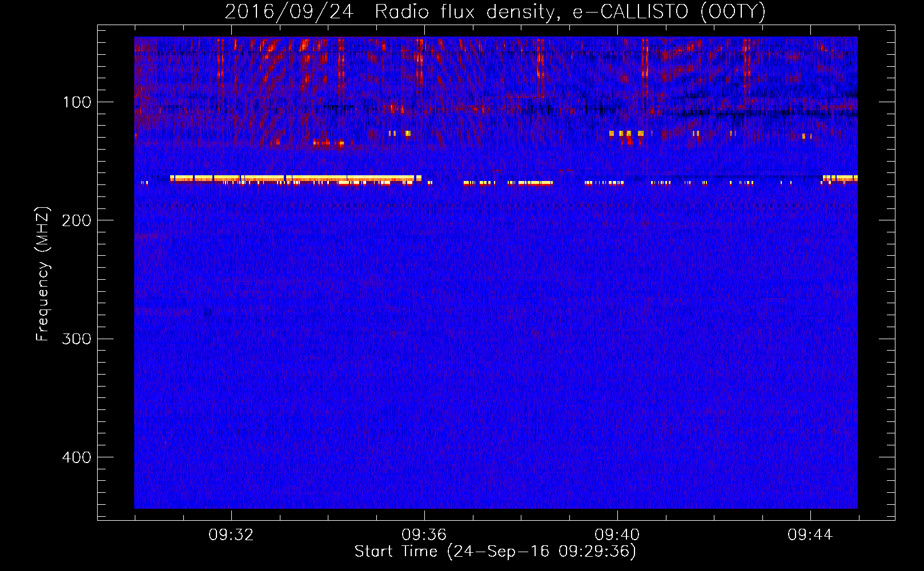Click the 300 frequency tick label
Image resolution: width=924 pixels, height=571 pixels.
click(77, 339)
